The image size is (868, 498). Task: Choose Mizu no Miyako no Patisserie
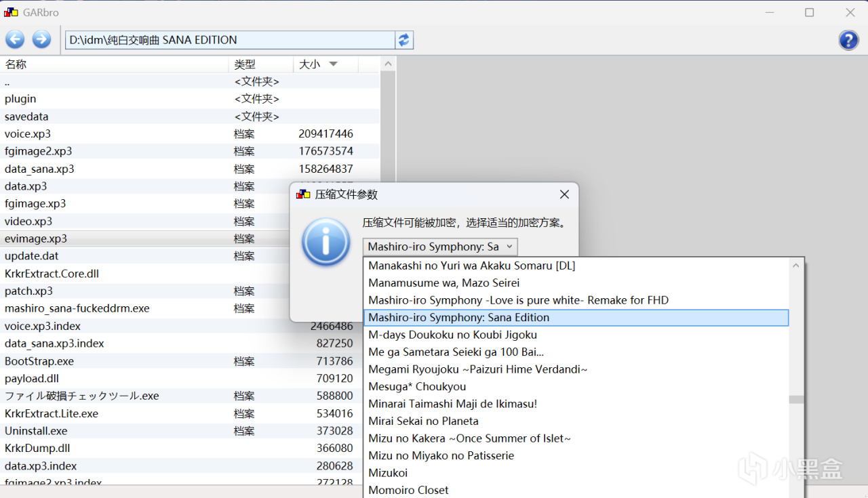(x=576, y=455)
